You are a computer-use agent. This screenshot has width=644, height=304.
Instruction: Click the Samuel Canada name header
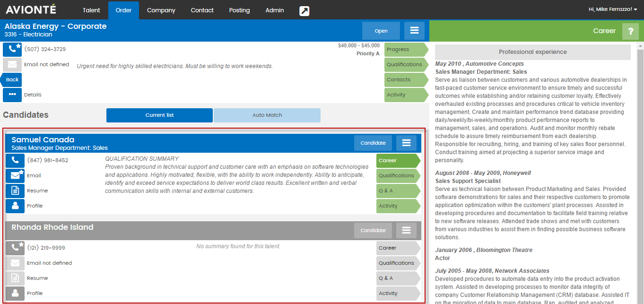(x=43, y=139)
